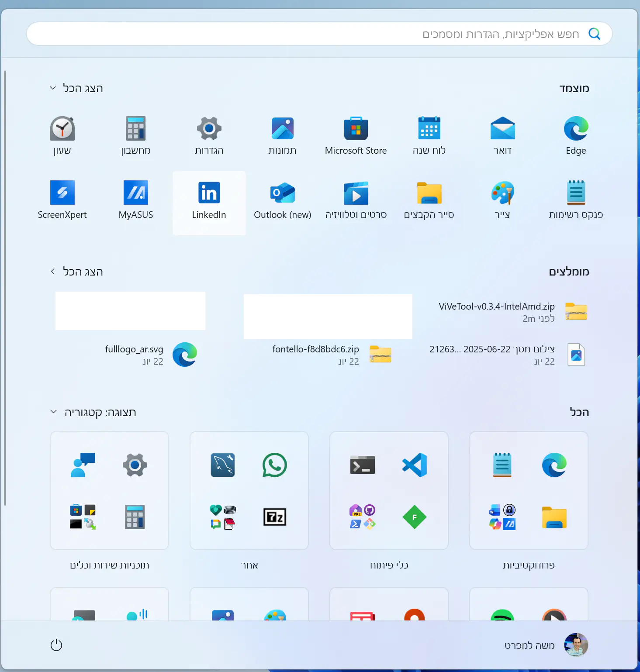Open the user account profile picture
Screen dimensions: 640x672
[x=575, y=645]
